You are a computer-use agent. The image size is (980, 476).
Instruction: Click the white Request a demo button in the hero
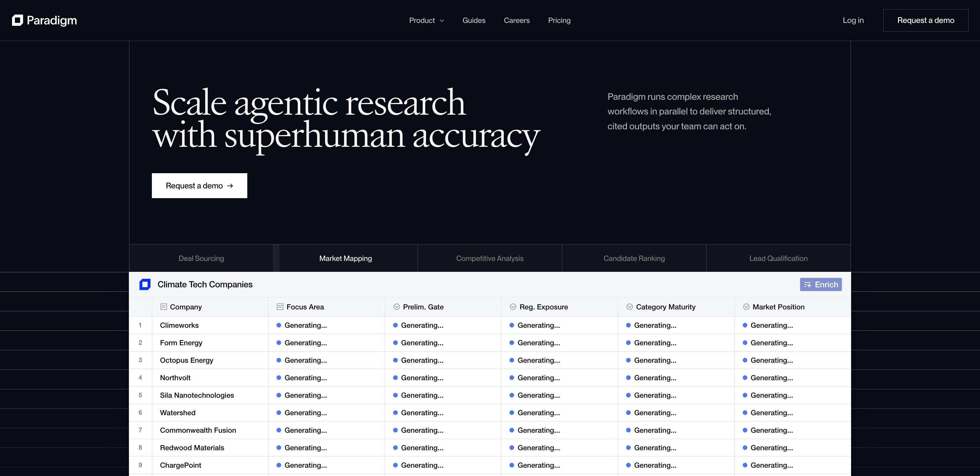point(199,186)
